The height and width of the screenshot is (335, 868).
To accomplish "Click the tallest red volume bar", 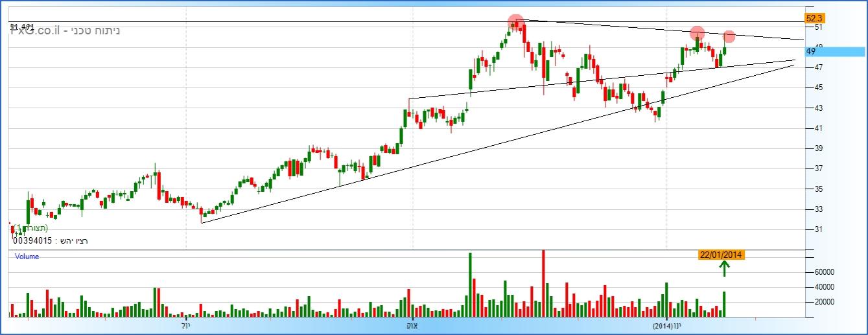I will [x=543, y=283].
